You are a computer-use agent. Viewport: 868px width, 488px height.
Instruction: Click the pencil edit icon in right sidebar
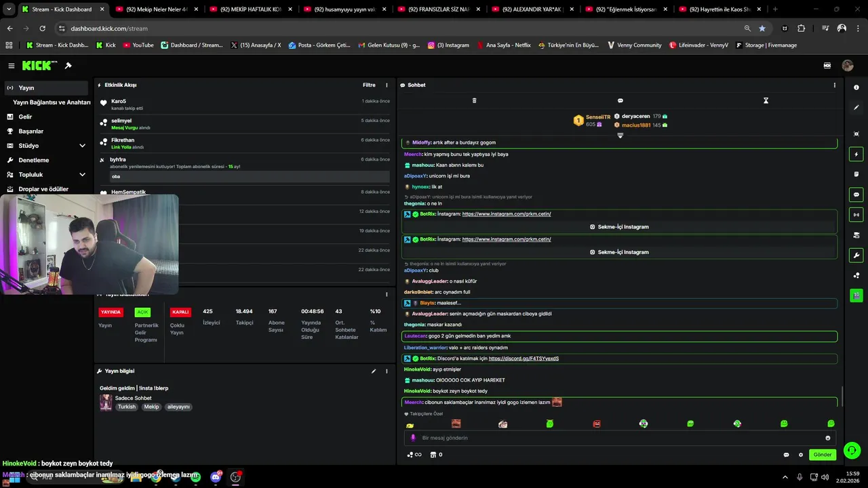(x=856, y=107)
